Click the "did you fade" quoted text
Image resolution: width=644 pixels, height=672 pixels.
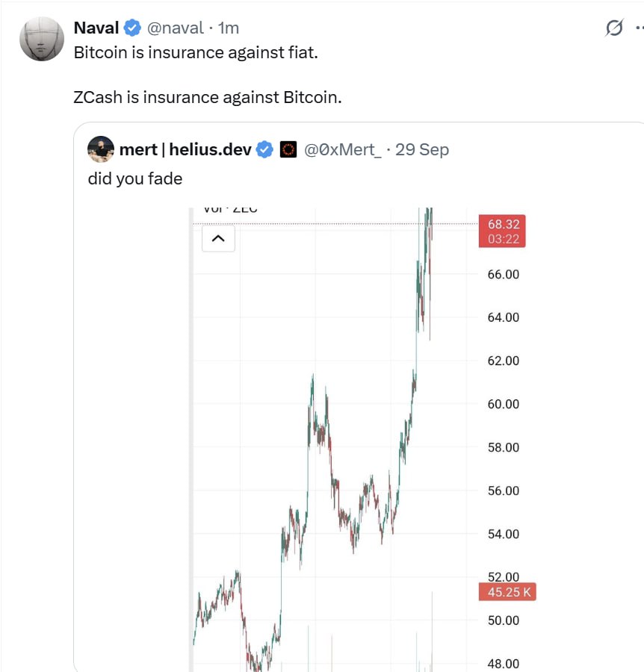(x=134, y=178)
